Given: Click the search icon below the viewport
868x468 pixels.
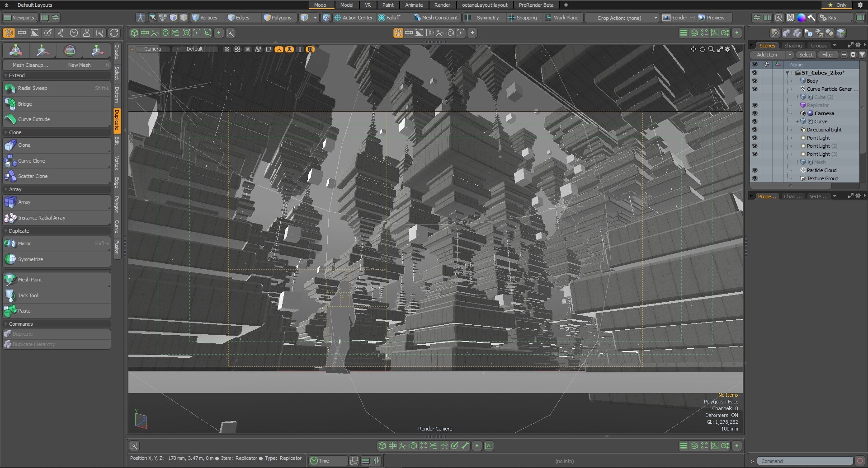Looking at the screenshot, I should pyautogui.click(x=134, y=446).
